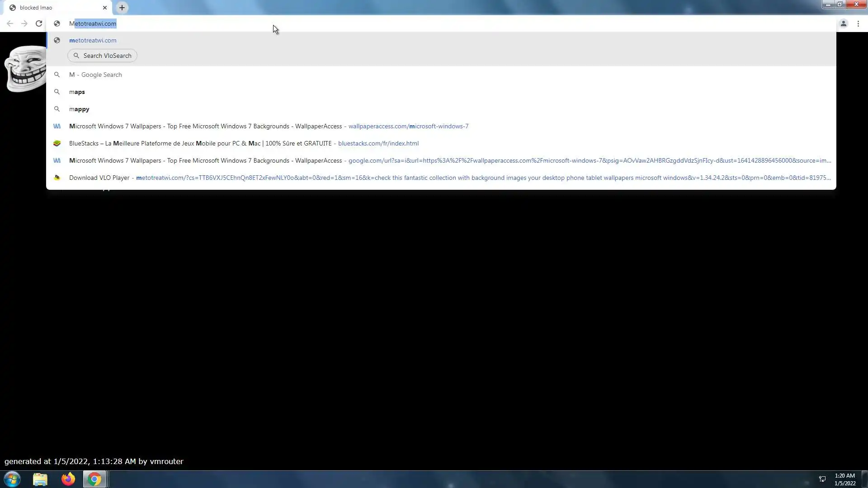Open the BlueStacks history suggestion
Screen dimensions: 868x488
tap(244, 143)
